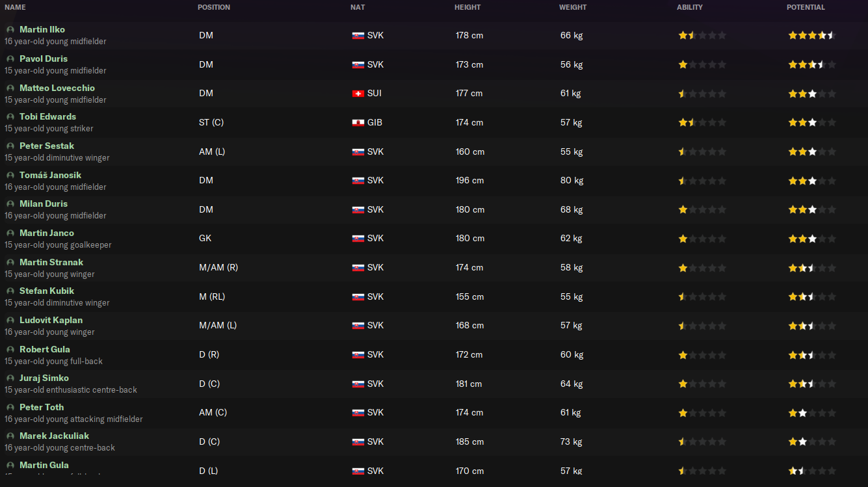Click Slovakia flag in Pavol Duris row
868x487 pixels.
click(x=358, y=65)
